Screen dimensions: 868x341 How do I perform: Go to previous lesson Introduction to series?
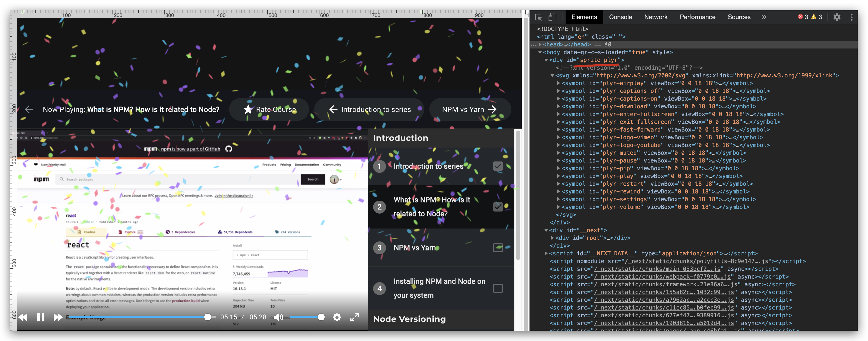(369, 109)
